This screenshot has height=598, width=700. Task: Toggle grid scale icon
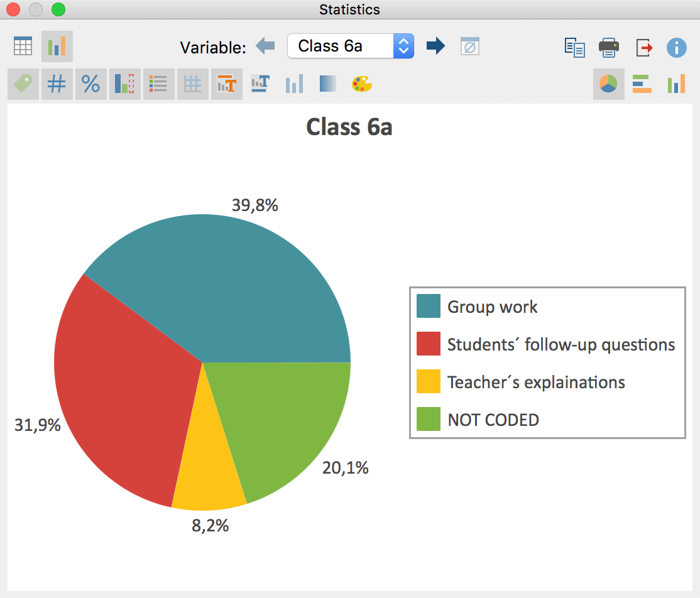click(193, 84)
